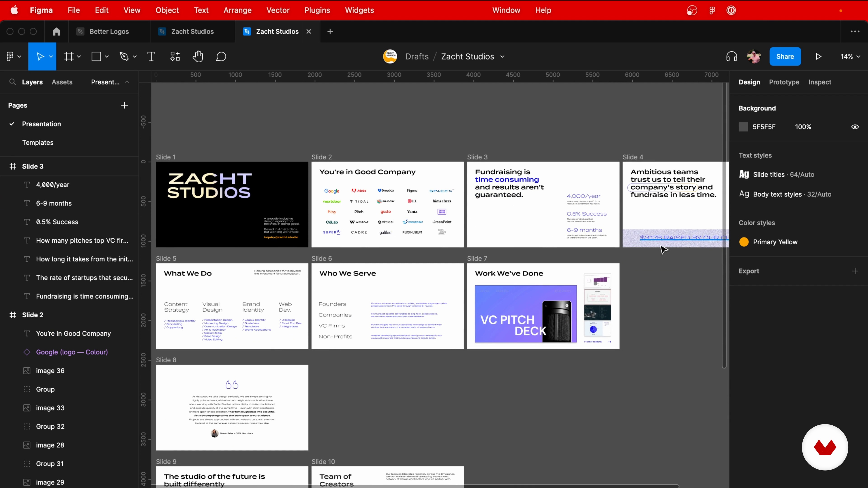Click the user avatar in toolbar

(x=753, y=56)
